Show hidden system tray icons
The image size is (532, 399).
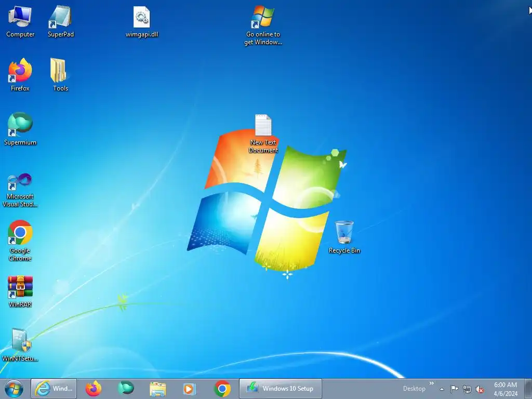(x=442, y=389)
